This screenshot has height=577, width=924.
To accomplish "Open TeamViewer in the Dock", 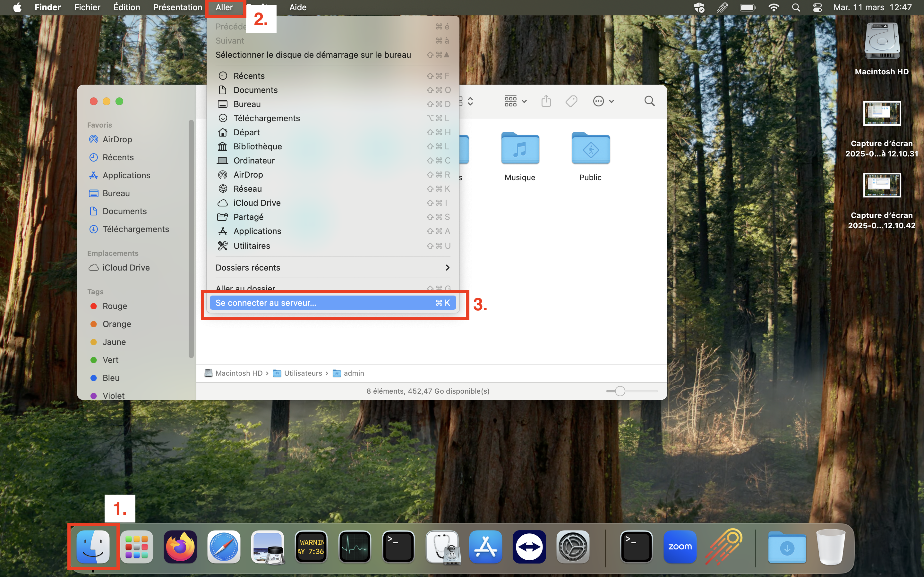I will pos(529,547).
